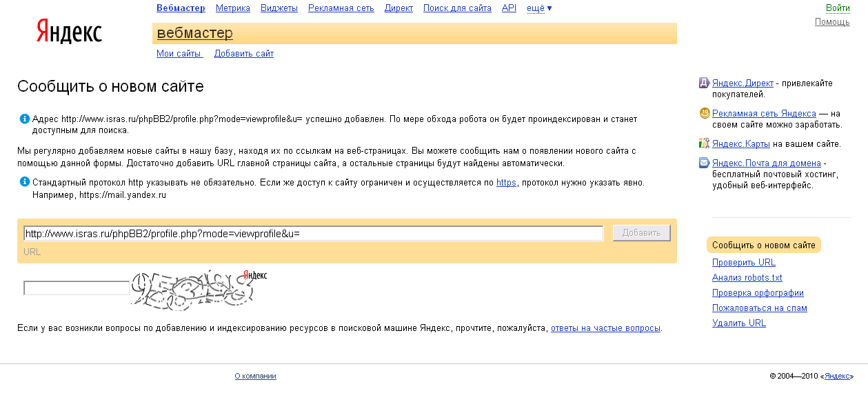
Task: Click the info icon beside the protocol note
Action: pos(25,183)
